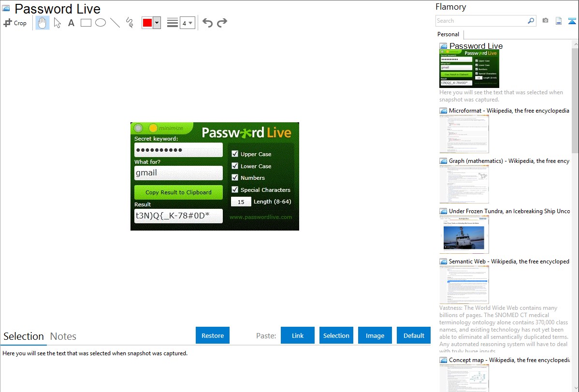This screenshot has height=392, width=579.
Task: Click icon beside Graph (mathematics) title
Action: click(x=444, y=161)
